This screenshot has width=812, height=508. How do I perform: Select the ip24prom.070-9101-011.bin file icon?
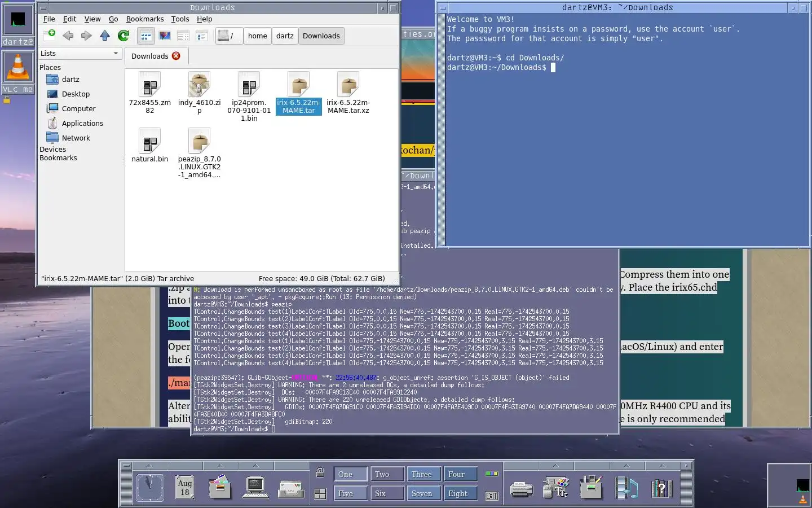pos(249,85)
